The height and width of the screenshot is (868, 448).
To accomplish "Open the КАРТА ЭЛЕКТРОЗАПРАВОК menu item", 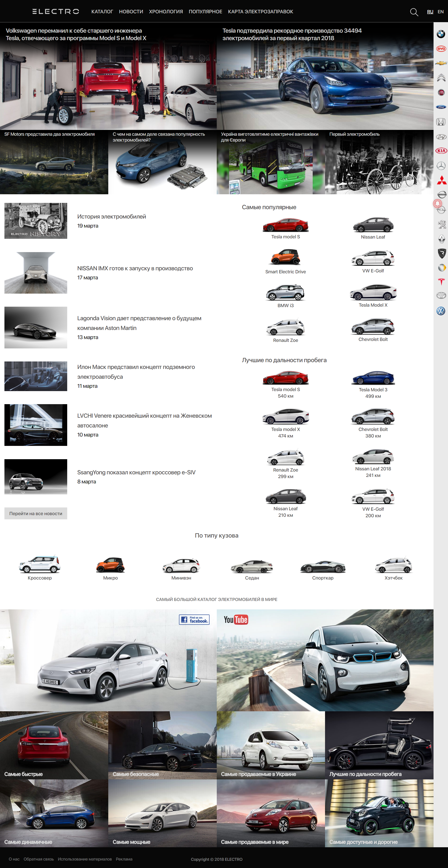I will point(260,11).
